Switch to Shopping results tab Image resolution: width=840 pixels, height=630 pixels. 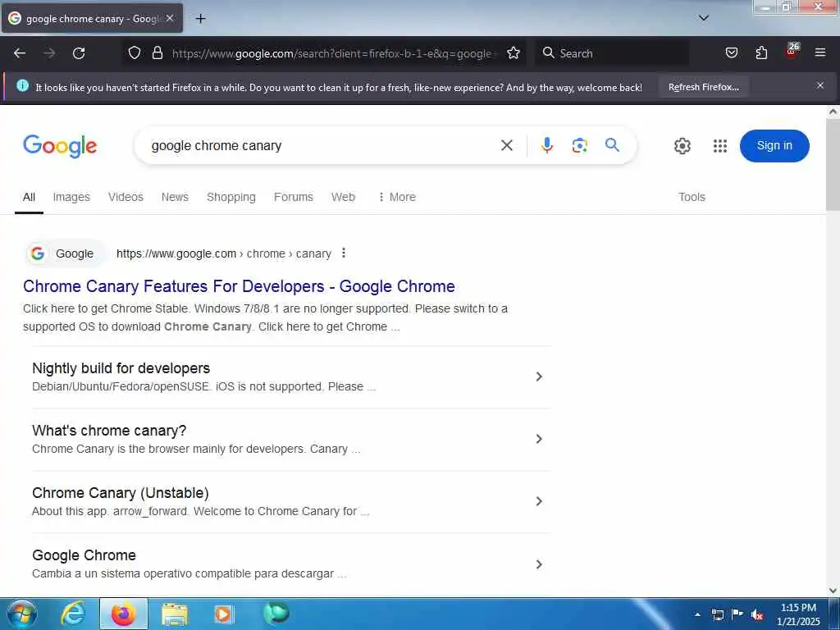coord(231,197)
